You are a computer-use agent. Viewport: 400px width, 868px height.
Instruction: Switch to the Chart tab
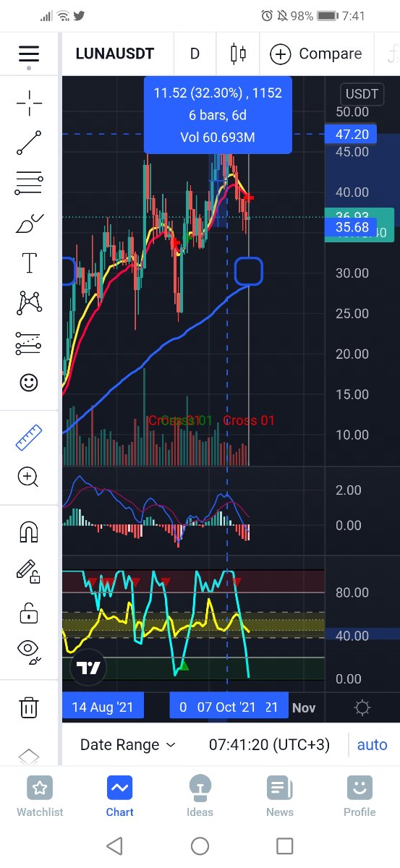119,796
